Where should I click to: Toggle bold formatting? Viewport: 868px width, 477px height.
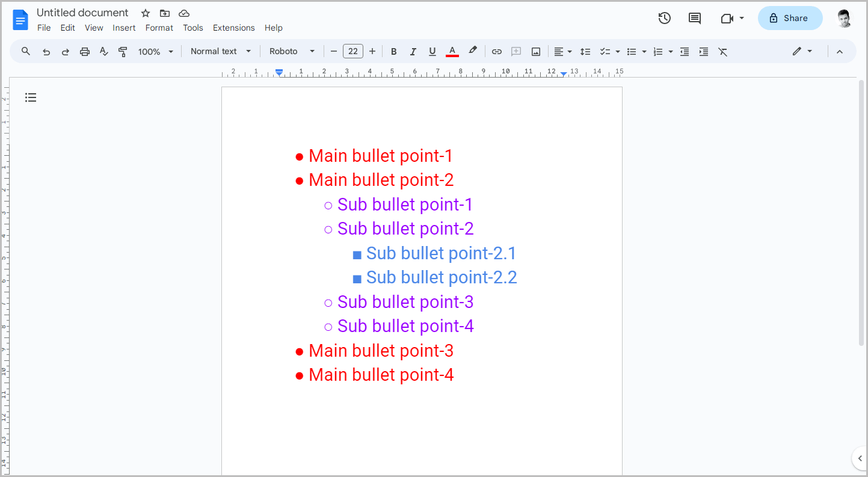pyautogui.click(x=394, y=52)
